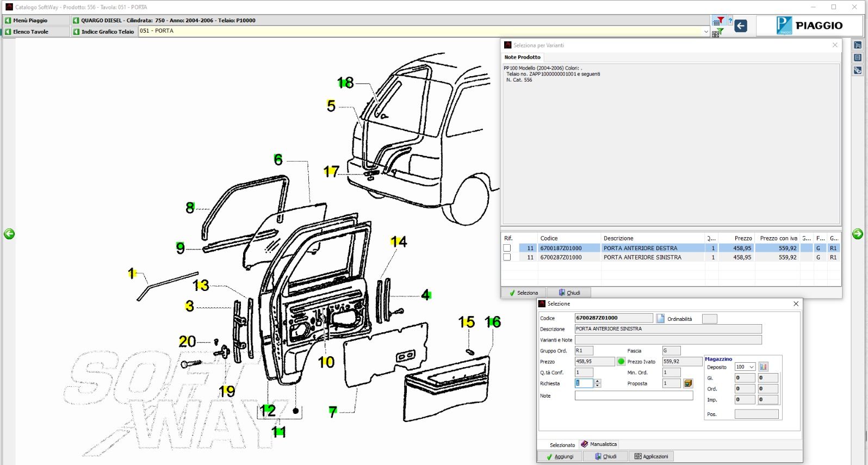The image size is (868, 465).
Task: Click into the Note input field
Action: 634,396
